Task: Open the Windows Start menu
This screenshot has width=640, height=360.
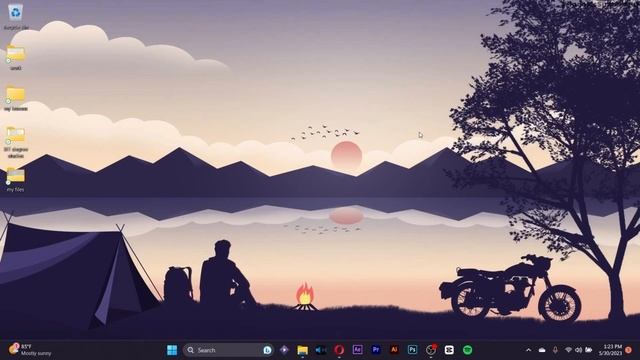Action: pos(172,350)
